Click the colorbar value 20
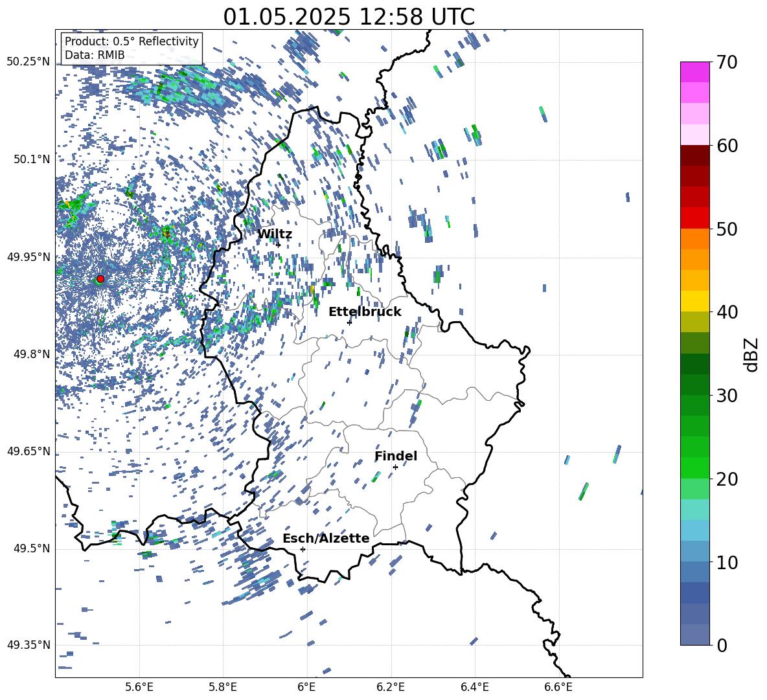 click(727, 479)
